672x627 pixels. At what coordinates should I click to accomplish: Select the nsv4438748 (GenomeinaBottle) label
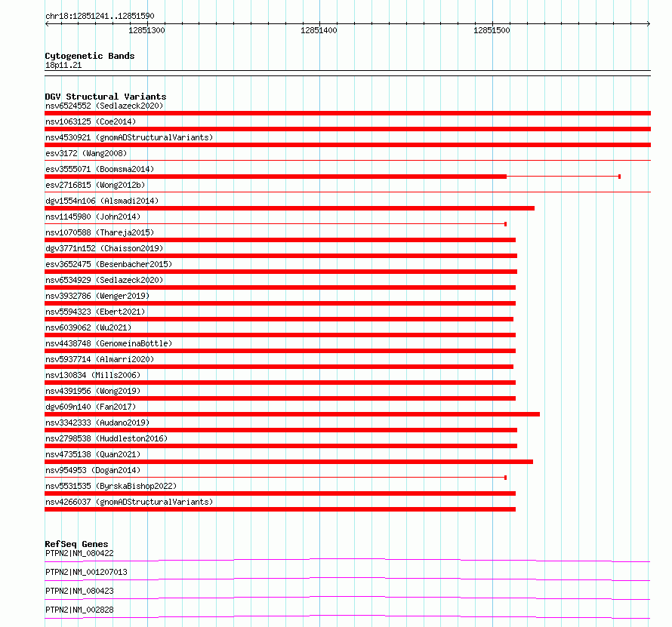[x=109, y=343]
